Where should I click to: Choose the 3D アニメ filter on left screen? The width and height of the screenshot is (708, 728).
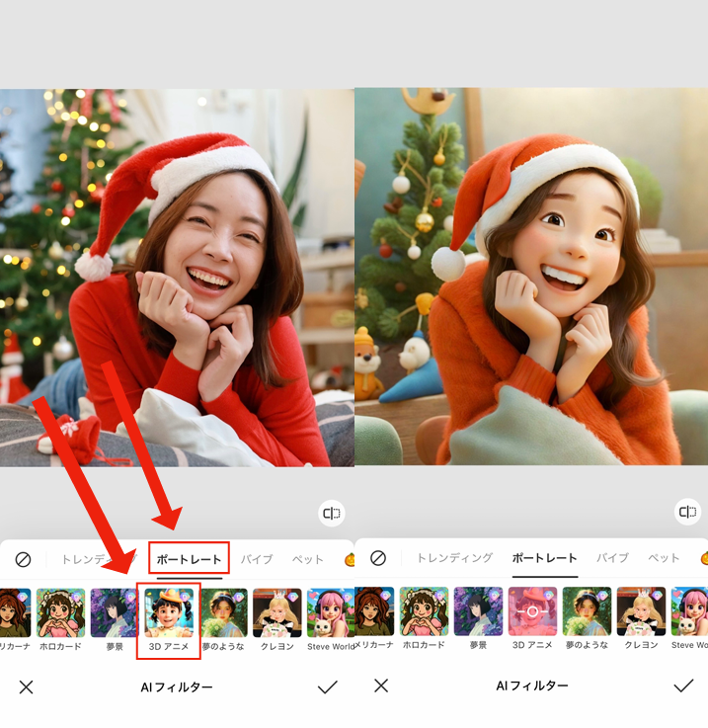coord(169,612)
